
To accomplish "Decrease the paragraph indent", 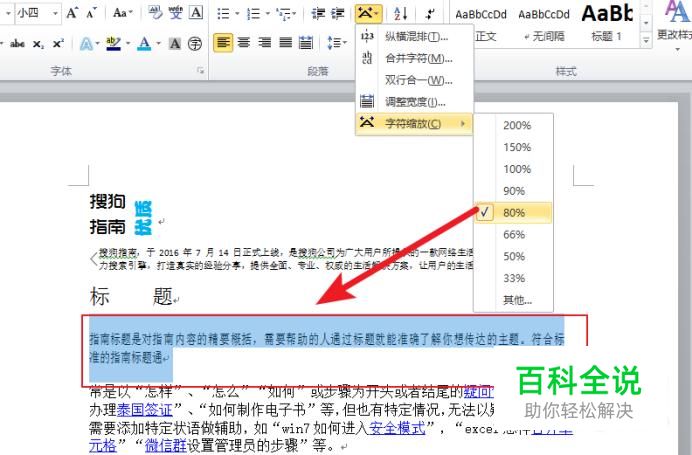I will click(x=318, y=14).
